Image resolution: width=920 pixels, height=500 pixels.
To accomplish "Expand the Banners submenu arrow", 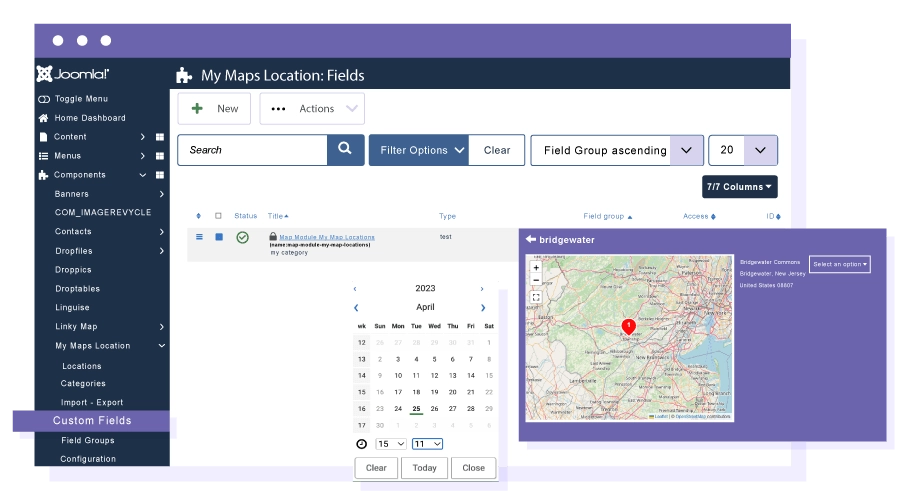I will [161, 194].
